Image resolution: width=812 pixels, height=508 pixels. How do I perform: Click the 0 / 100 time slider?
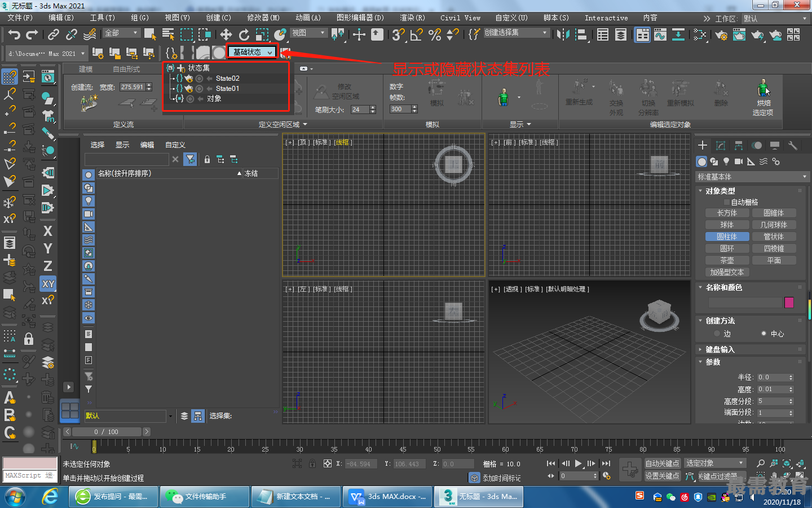tap(106, 432)
